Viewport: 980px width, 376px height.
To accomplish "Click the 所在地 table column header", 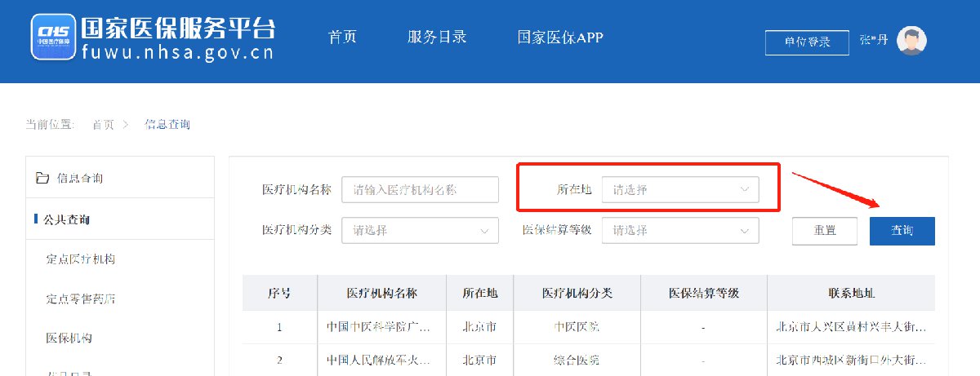I will pyautogui.click(x=480, y=293).
